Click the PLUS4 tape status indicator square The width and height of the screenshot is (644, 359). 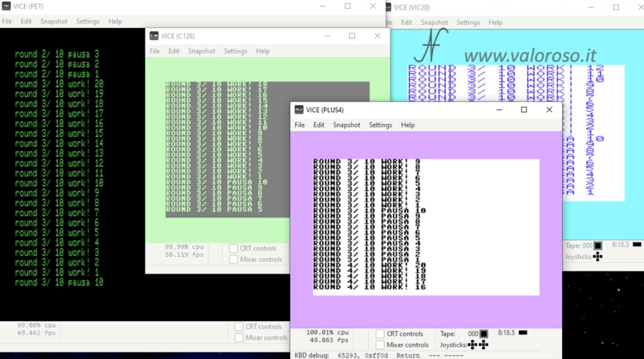484,333
